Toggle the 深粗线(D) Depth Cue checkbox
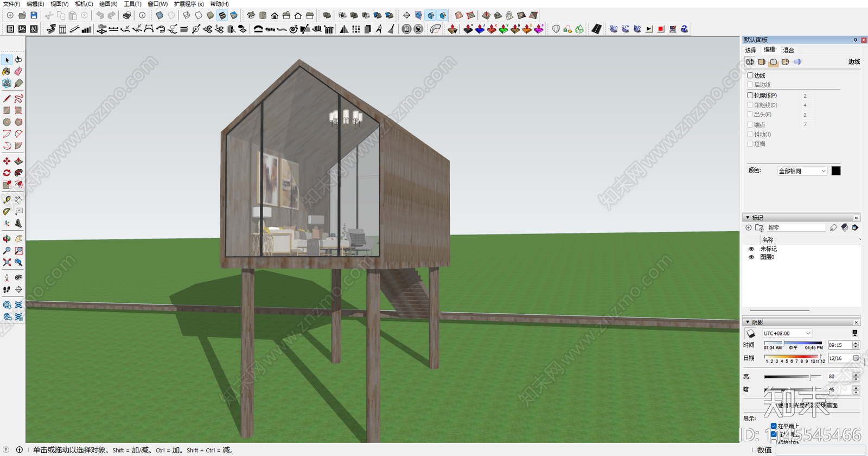Screen dimensions: 868x456 pyautogui.click(x=750, y=105)
